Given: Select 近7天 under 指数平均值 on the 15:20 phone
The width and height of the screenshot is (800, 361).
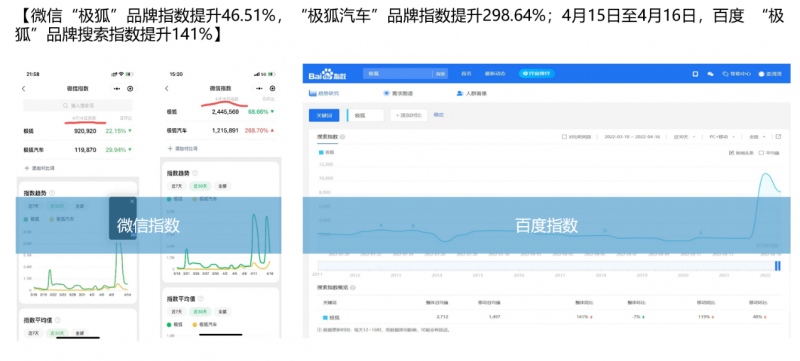Looking at the screenshot, I should click(x=176, y=312).
